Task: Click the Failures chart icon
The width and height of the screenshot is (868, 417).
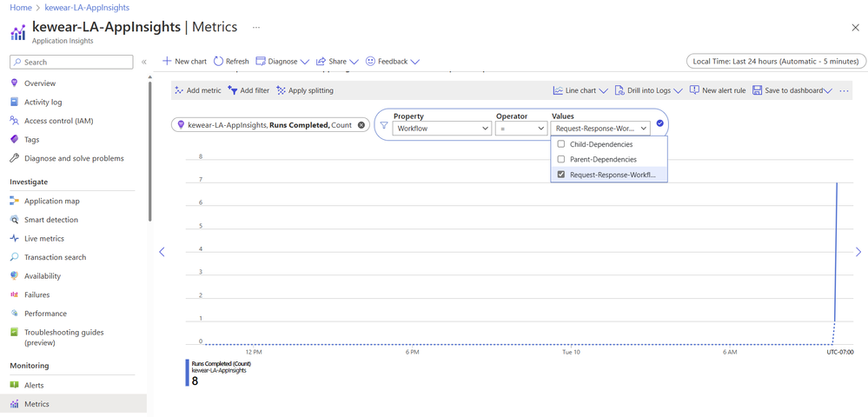Action: point(15,295)
